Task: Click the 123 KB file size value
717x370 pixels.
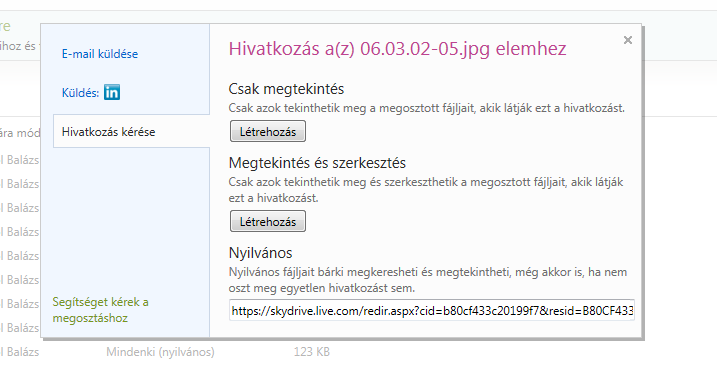Action: point(311,352)
